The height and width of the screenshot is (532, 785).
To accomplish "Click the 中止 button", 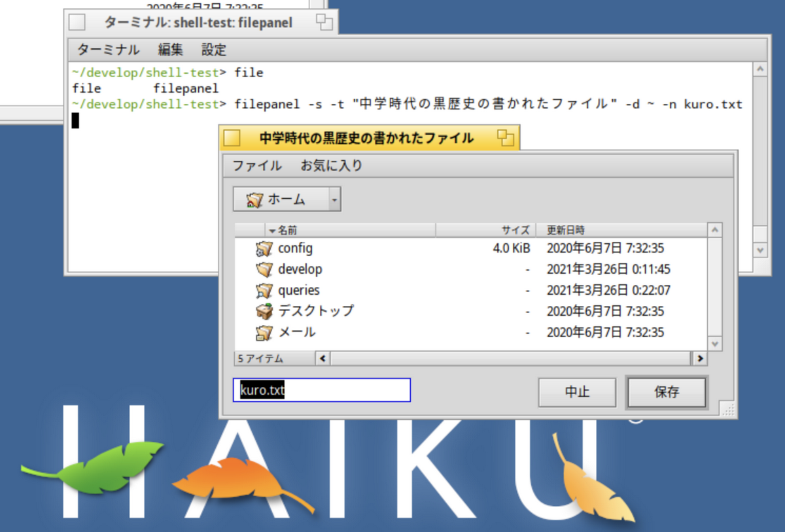I will (577, 392).
